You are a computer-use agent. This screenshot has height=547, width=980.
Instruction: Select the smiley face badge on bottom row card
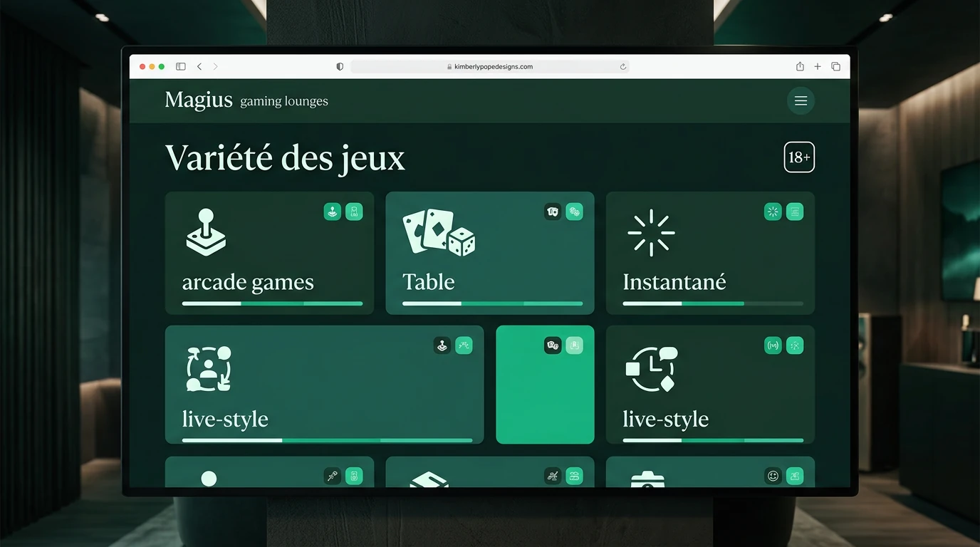(x=773, y=476)
